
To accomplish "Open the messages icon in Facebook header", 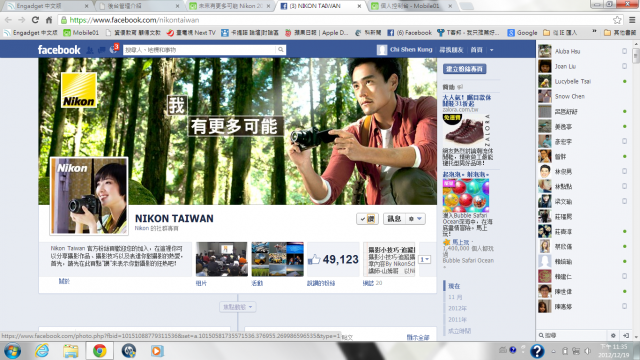I will 102,50.
